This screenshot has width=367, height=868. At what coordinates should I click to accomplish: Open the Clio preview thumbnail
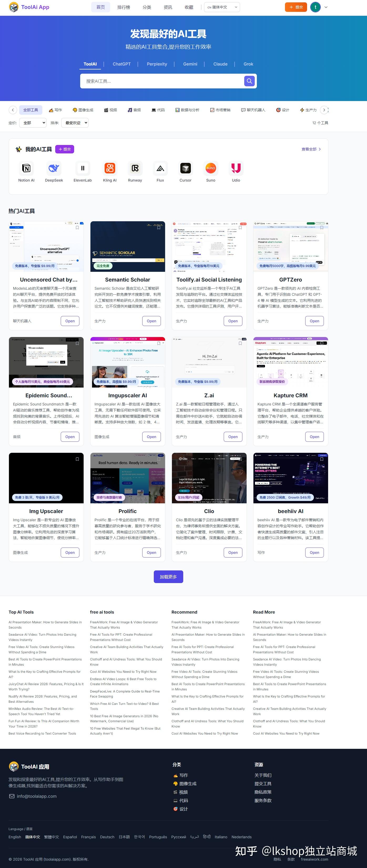(x=209, y=478)
